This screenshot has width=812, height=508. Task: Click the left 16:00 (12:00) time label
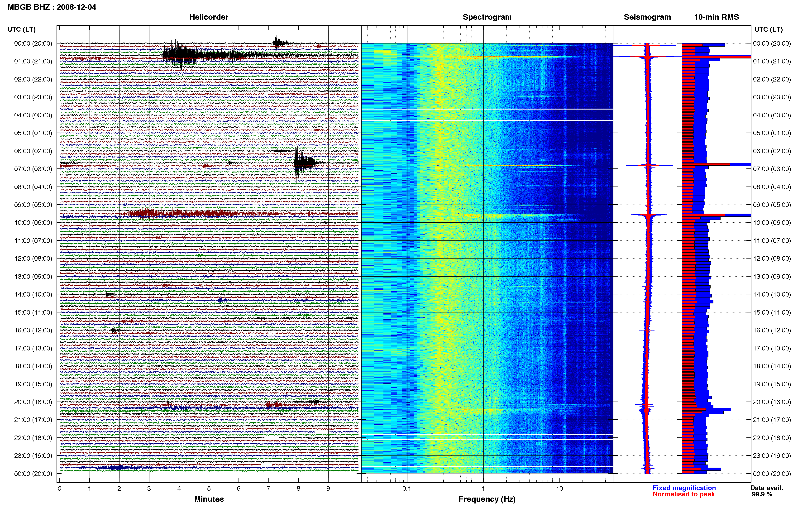click(33, 330)
